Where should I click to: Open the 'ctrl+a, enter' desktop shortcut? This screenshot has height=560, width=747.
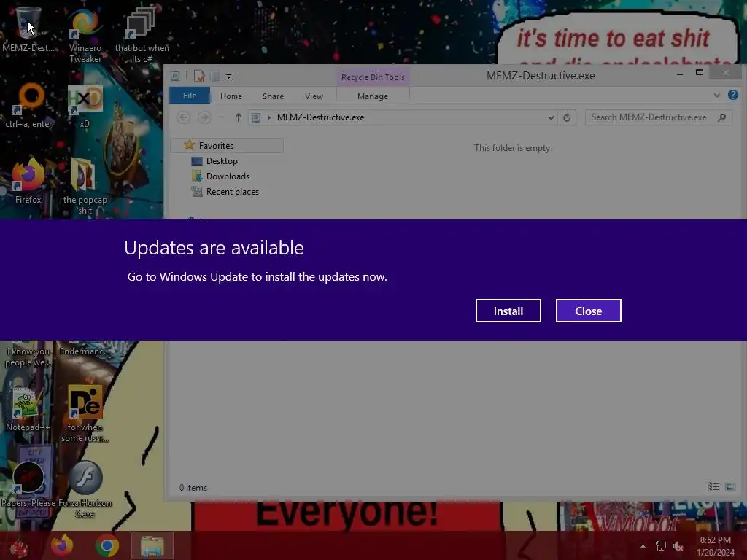coord(28,106)
